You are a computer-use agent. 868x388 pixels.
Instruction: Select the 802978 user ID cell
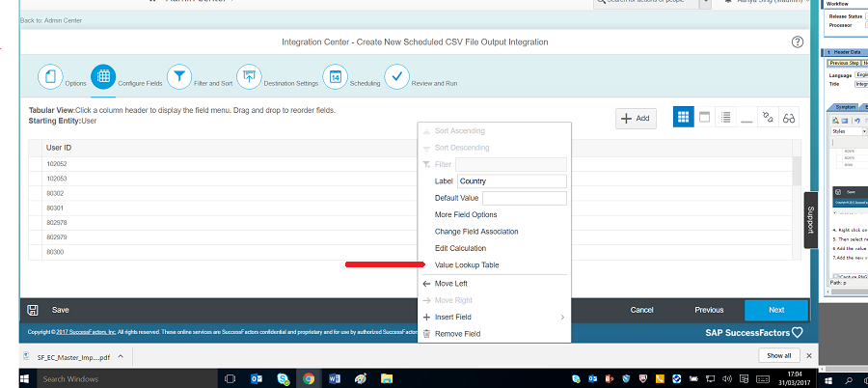click(57, 223)
